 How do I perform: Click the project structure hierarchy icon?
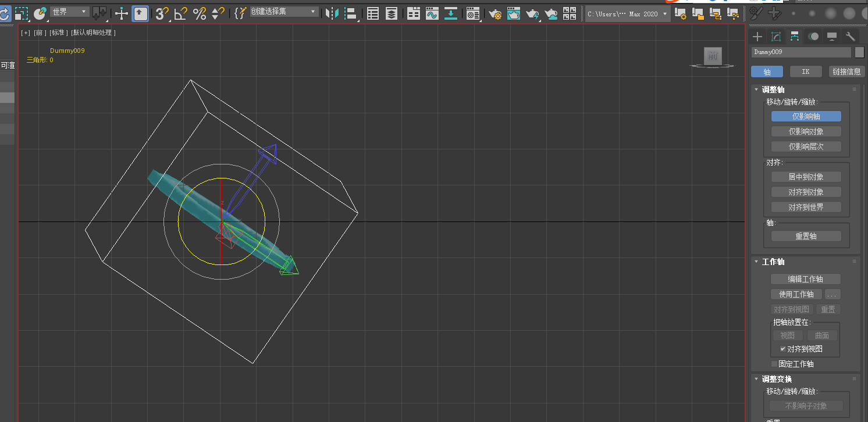pyautogui.click(x=716, y=14)
